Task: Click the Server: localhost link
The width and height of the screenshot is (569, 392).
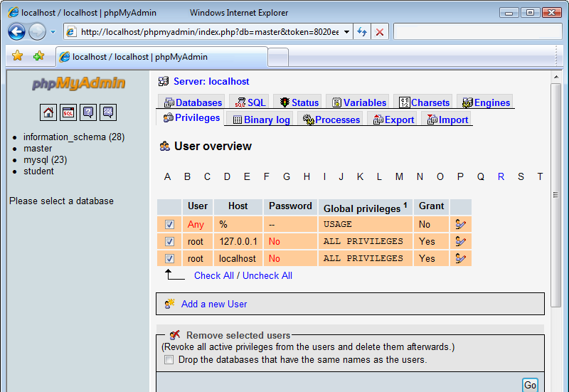Action: 211,81
